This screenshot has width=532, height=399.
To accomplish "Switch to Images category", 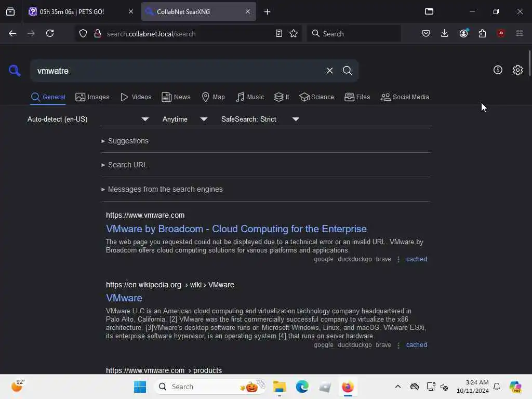I will (x=92, y=97).
